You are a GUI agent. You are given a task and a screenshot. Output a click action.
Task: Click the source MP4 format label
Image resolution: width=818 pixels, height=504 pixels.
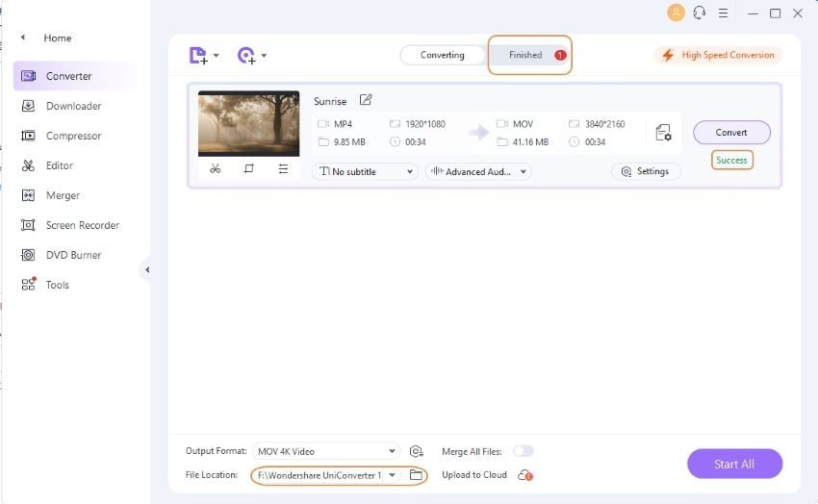click(343, 124)
